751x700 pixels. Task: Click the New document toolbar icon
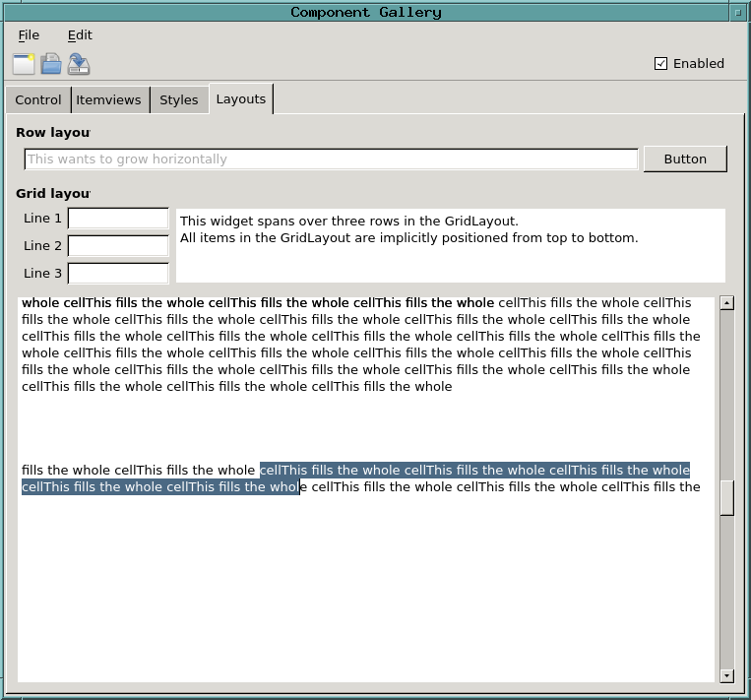point(24,64)
